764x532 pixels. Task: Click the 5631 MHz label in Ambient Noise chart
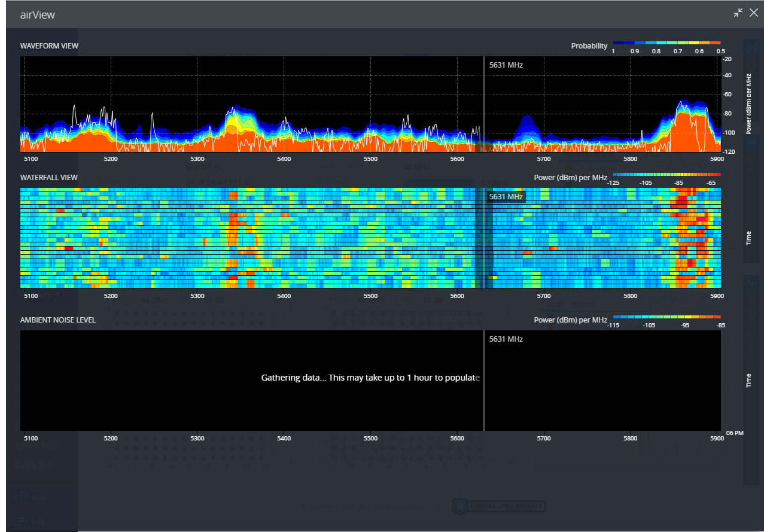(x=506, y=339)
